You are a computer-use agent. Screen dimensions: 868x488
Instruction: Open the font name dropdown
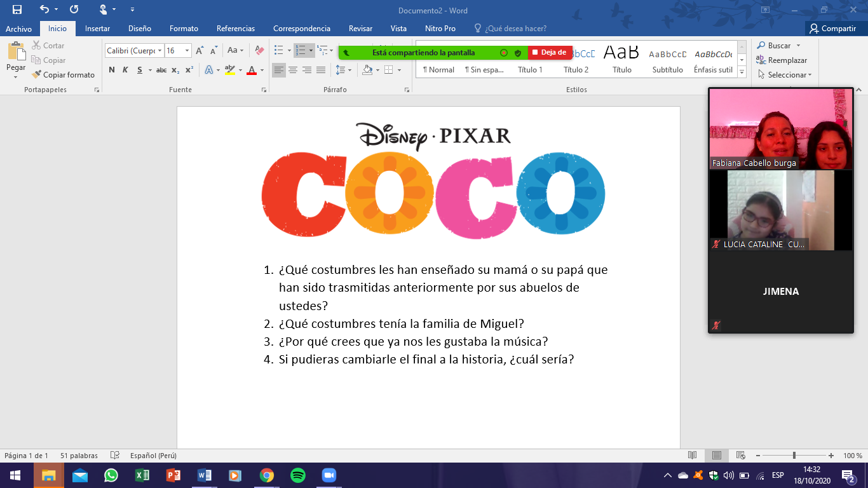[x=133, y=50]
